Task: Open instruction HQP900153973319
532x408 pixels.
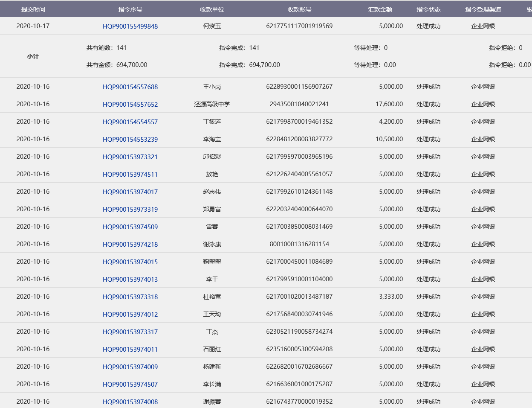Action: [x=130, y=210]
